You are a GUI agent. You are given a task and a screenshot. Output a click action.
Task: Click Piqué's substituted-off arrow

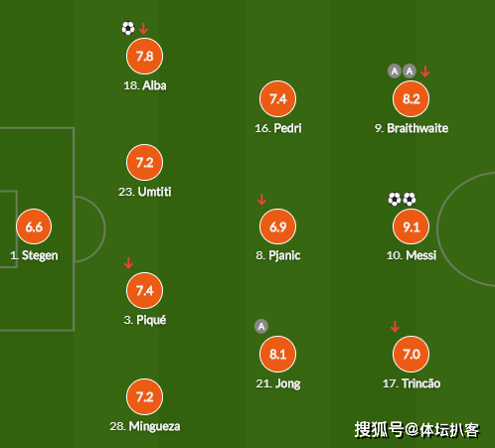pos(128,263)
